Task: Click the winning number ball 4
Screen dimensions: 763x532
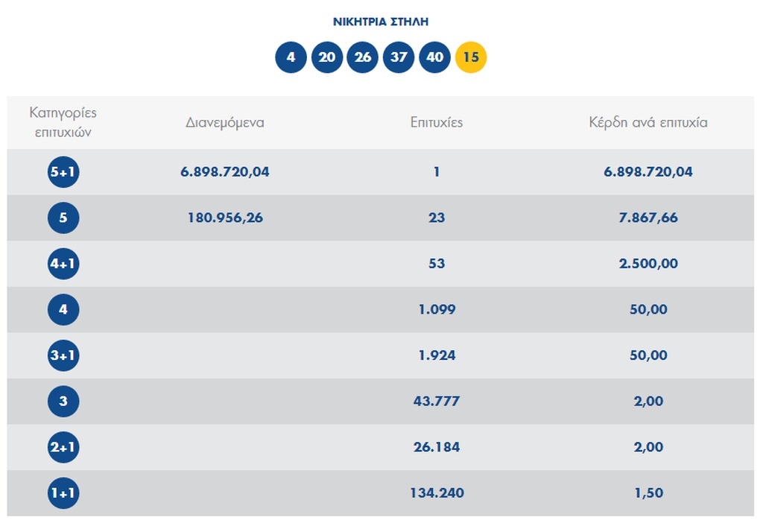Action: [291, 57]
